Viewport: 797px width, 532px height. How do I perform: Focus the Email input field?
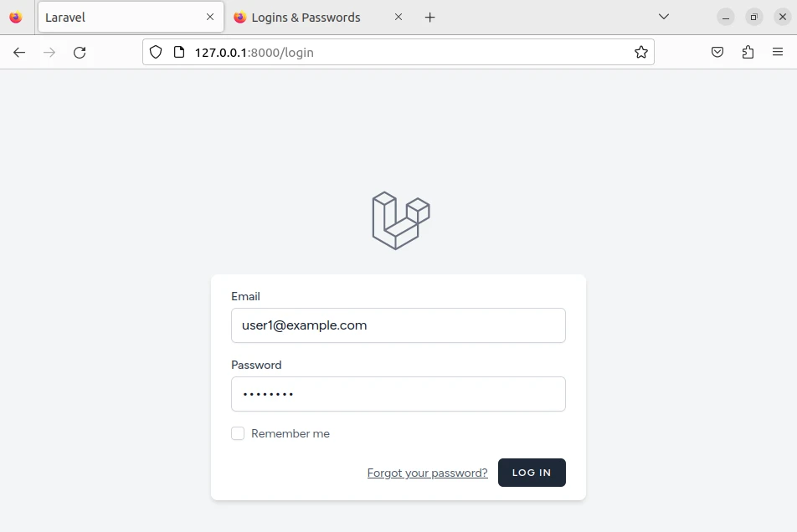[398, 325]
